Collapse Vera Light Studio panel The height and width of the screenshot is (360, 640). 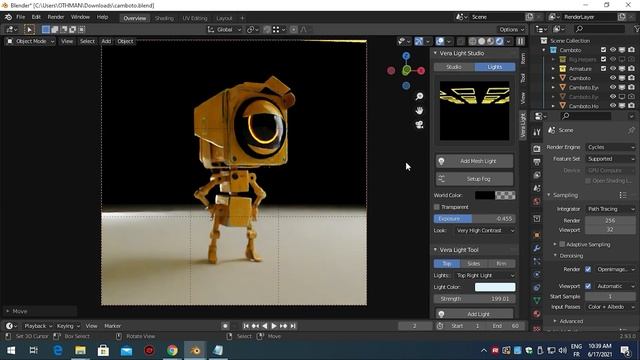461,53
